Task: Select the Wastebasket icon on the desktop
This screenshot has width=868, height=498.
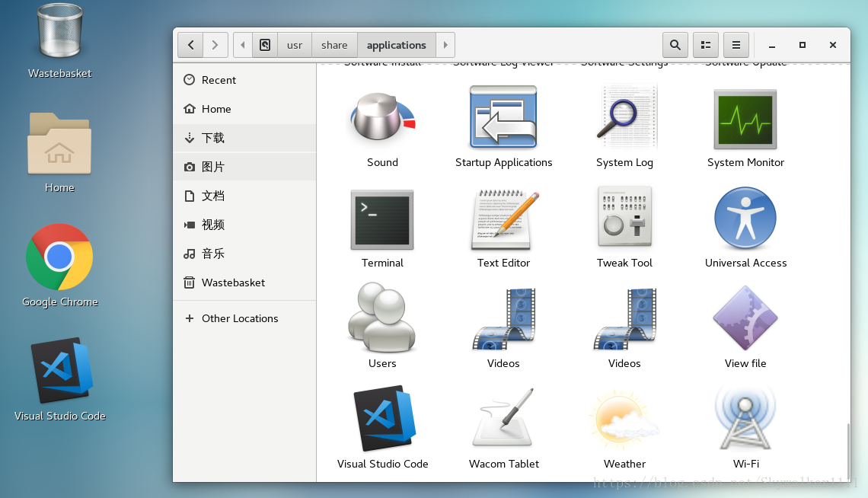Action: 60,30
